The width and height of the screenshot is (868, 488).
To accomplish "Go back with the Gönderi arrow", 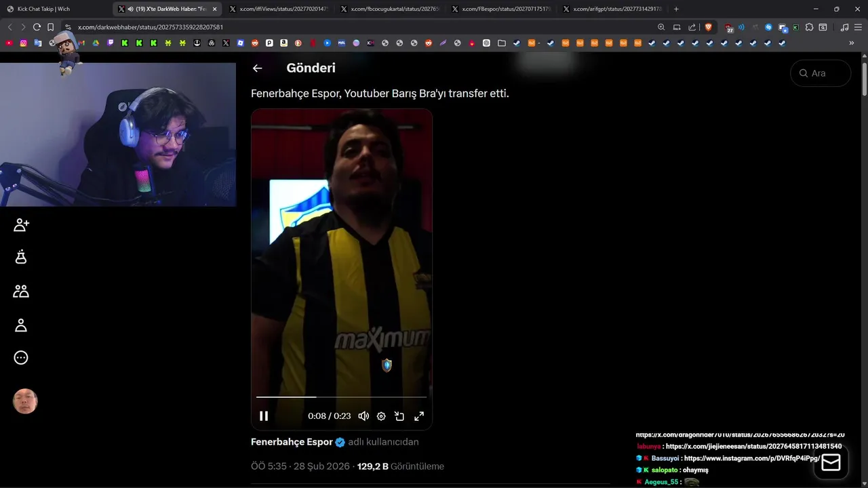I will point(257,68).
